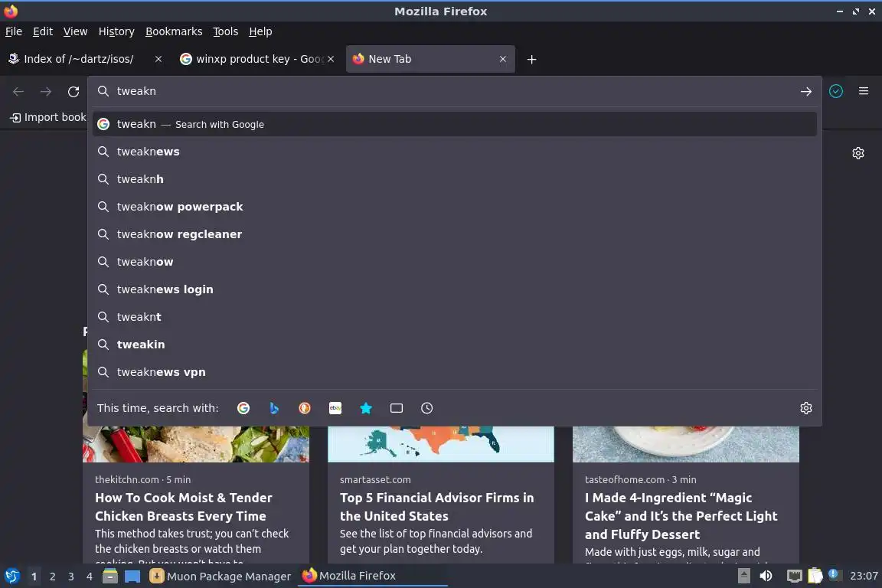Search open tabs with tabs icon
This screenshot has height=588, width=882.
pyautogui.click(x=397, y=408)
